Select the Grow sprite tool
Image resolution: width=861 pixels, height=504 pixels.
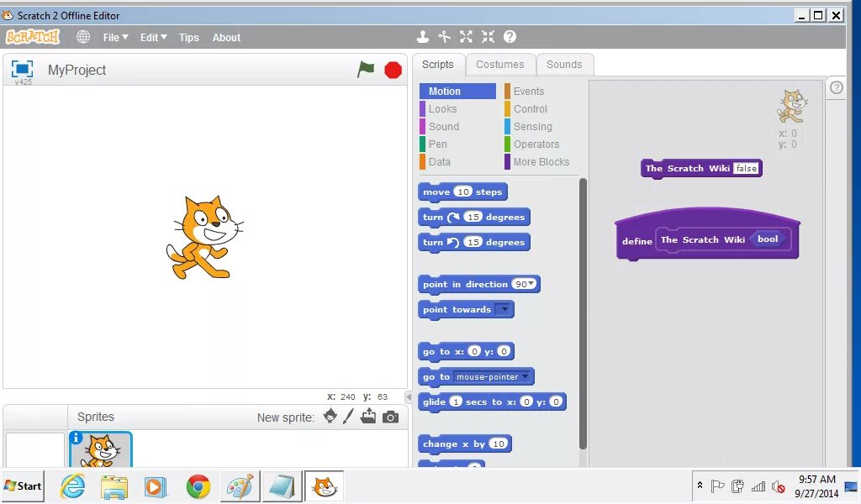coord(466,37)
